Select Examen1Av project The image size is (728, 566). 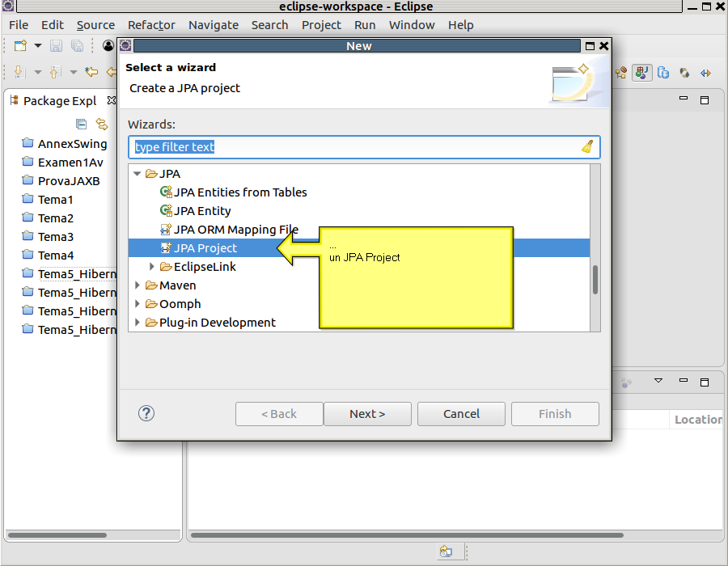pos(62,163)
